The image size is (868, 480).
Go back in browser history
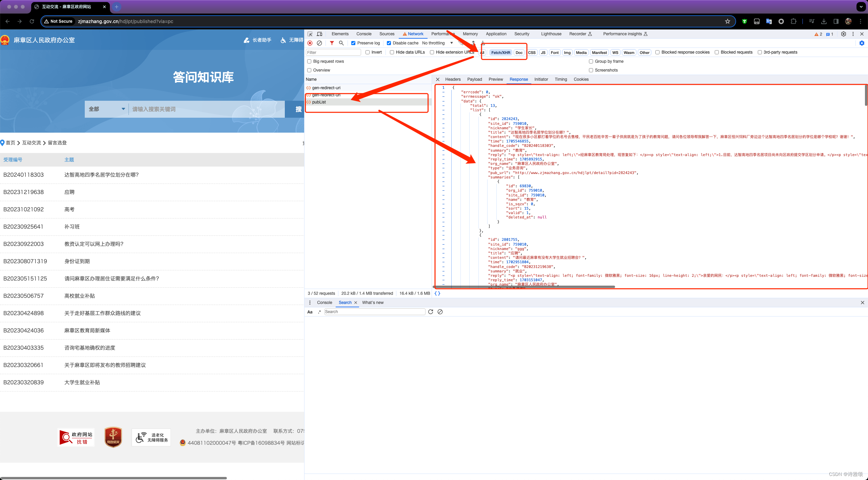point(7,21)
